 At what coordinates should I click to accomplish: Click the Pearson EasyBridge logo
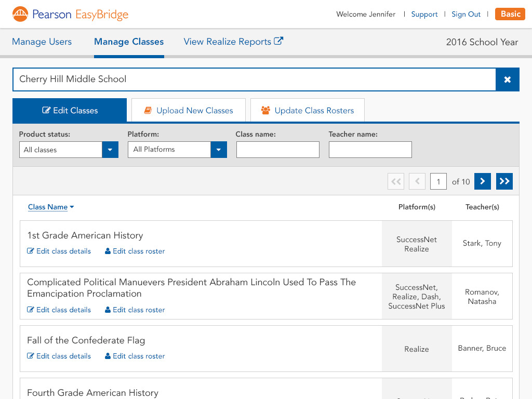pyautogui.click(x=70, y=14)
